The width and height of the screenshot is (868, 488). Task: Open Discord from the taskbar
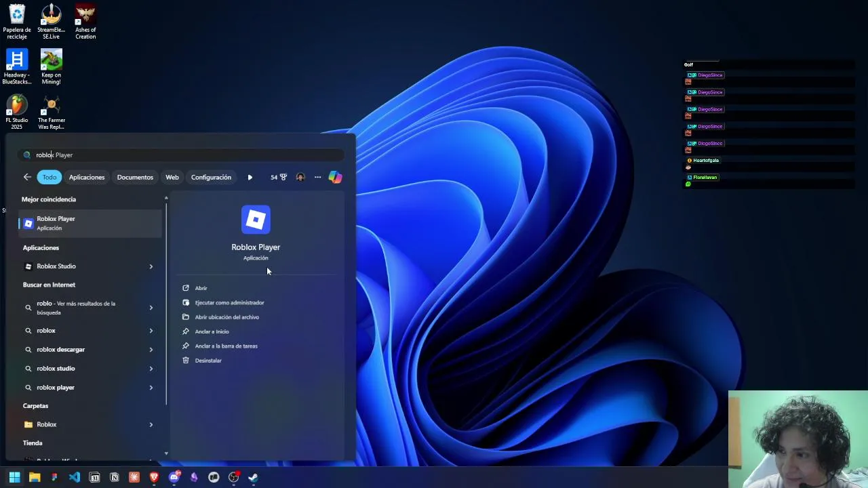(174, 477)
